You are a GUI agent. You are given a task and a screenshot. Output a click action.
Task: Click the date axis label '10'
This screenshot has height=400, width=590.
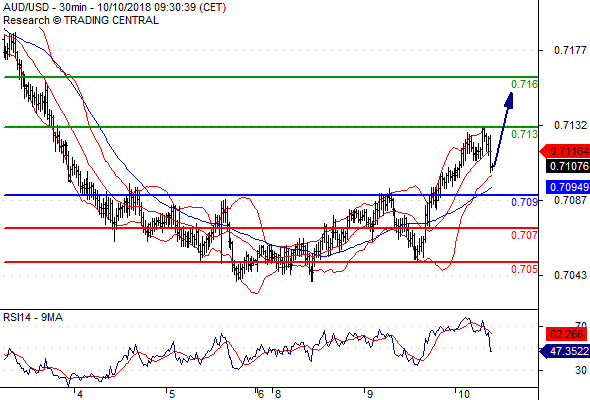pyautogui.click(x=464, y=394)
